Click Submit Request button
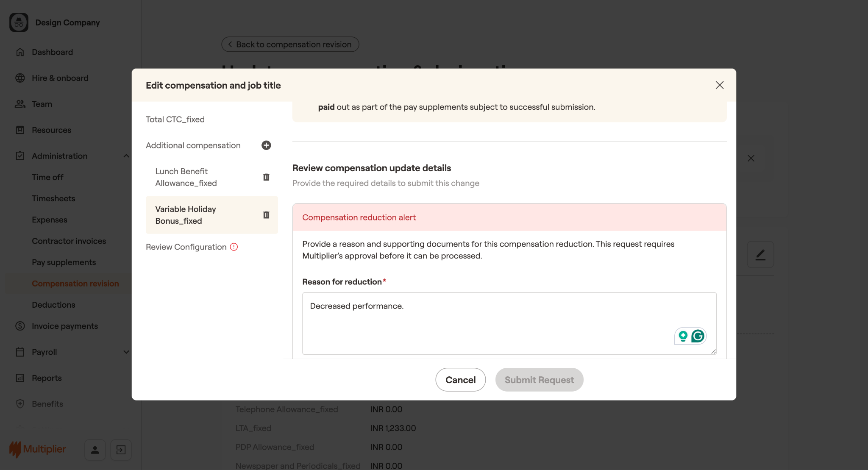The height and width of the screenshot is (470, 868). 539,380
